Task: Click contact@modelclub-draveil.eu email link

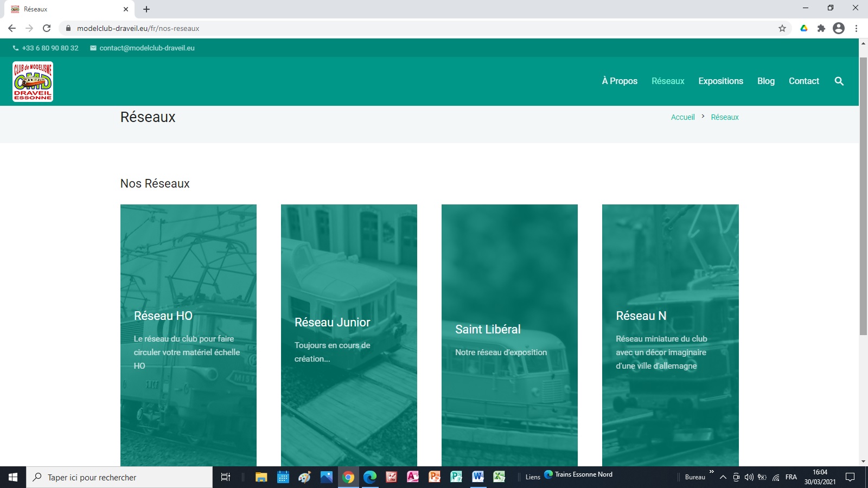Action: point(147,48)
